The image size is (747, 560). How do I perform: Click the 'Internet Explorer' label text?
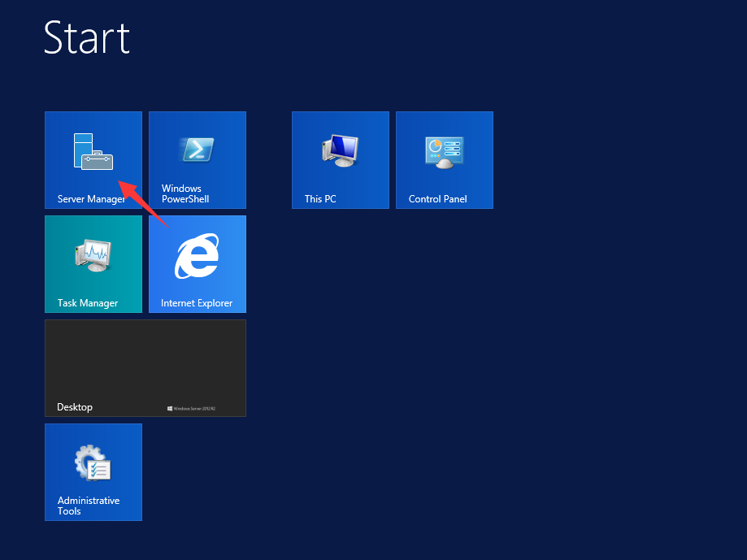pos(197,303)
